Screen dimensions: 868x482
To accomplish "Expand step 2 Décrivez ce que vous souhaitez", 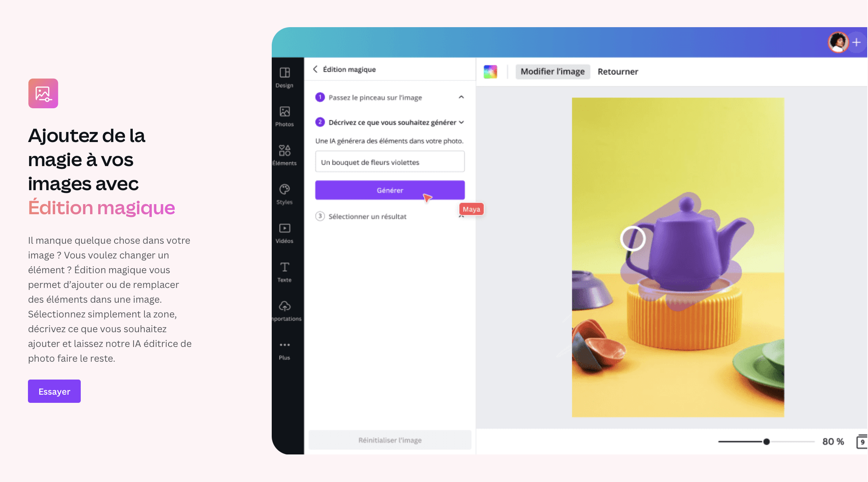I will click(x=461, y=122).
